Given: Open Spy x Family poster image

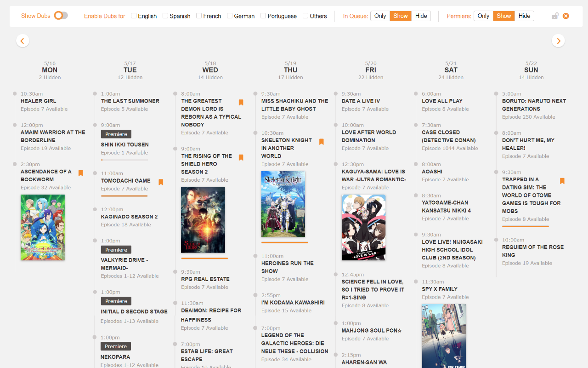Looking at the screenshot, I should point(444,336).
